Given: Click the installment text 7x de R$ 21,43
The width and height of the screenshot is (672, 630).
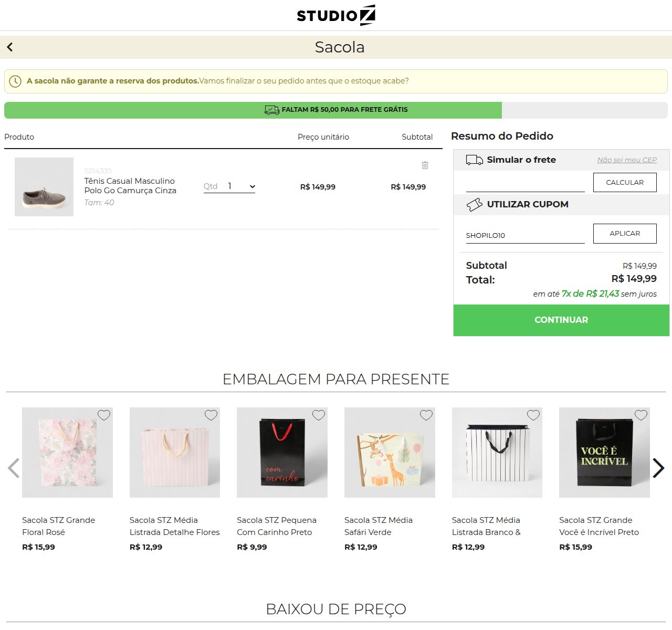Looking at the screenshot, I should click(x=591, y=294).
